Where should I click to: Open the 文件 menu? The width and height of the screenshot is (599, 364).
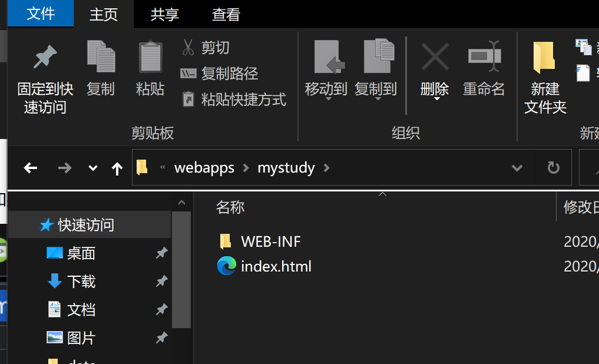(x=41, y=14)
